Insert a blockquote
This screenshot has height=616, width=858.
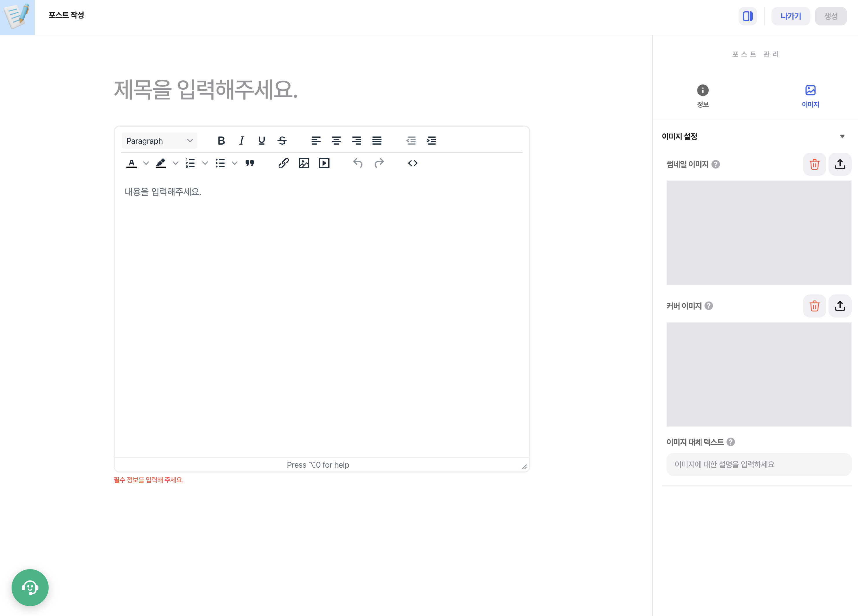(x=249, y=163)
